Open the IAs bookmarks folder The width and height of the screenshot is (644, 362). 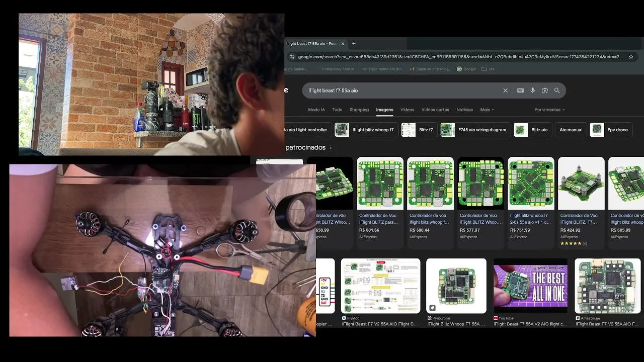[x=488, y=69]
